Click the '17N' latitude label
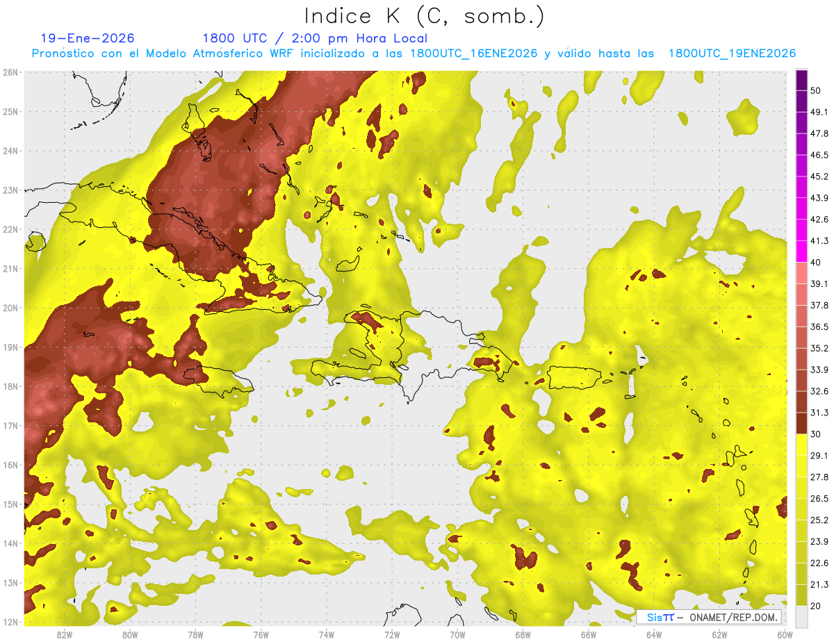 click(x=10, y=426)
